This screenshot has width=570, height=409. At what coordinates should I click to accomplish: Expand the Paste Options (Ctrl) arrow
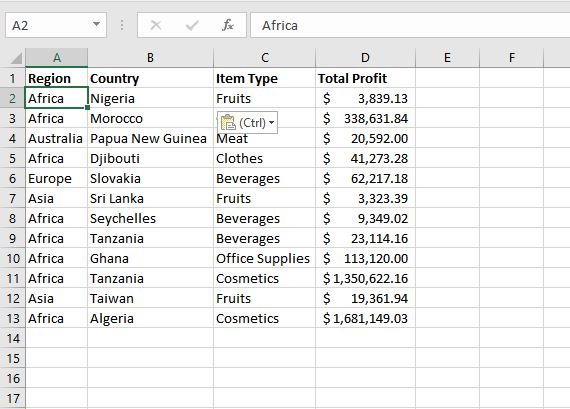tap(271, 123)
